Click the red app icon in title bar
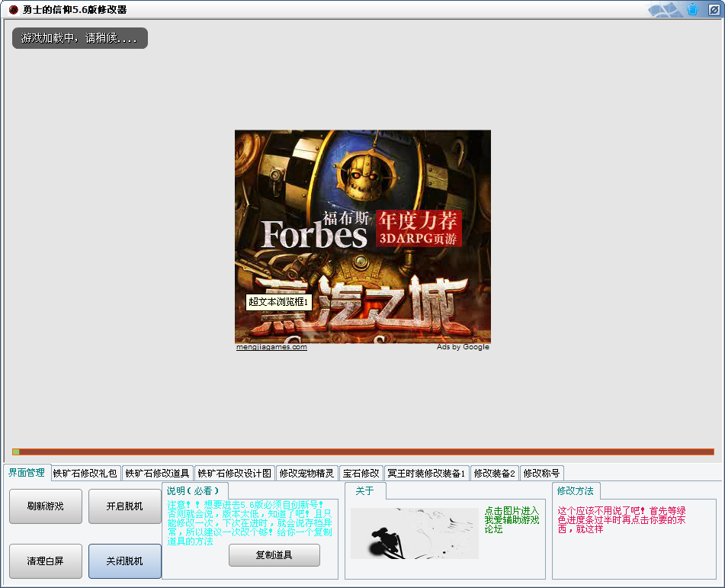Viewport: 725px width, 588px height. point(14,9)
